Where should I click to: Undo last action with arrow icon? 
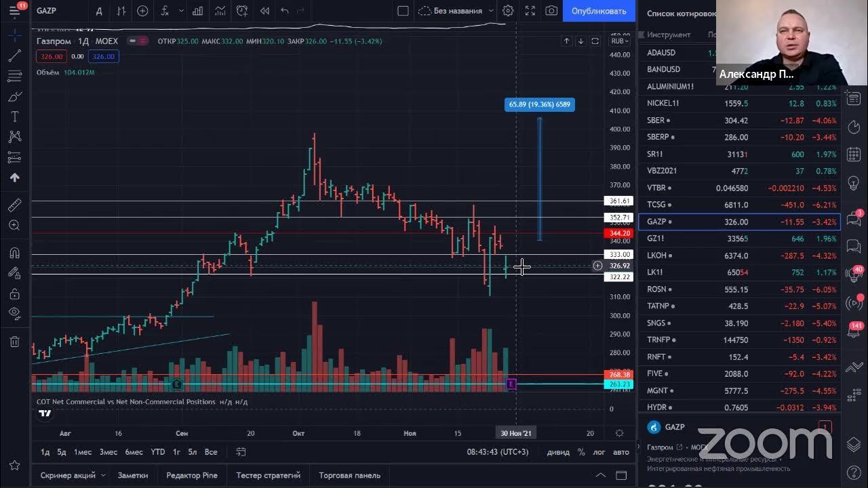[284, 11]
